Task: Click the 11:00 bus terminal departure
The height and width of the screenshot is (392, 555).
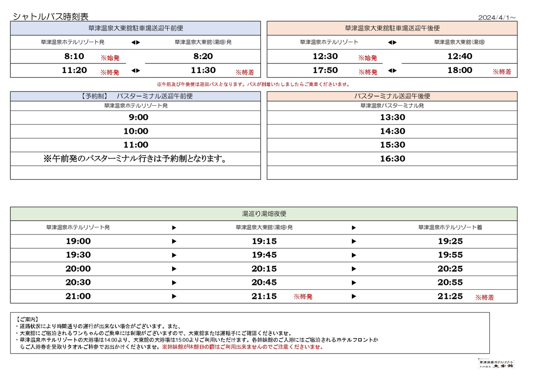Action: coord(136,145)
